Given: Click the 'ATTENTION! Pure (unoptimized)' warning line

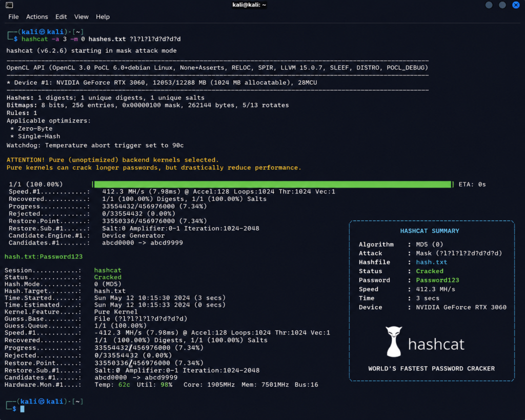Looking at the screenshot, I should 112,160.
